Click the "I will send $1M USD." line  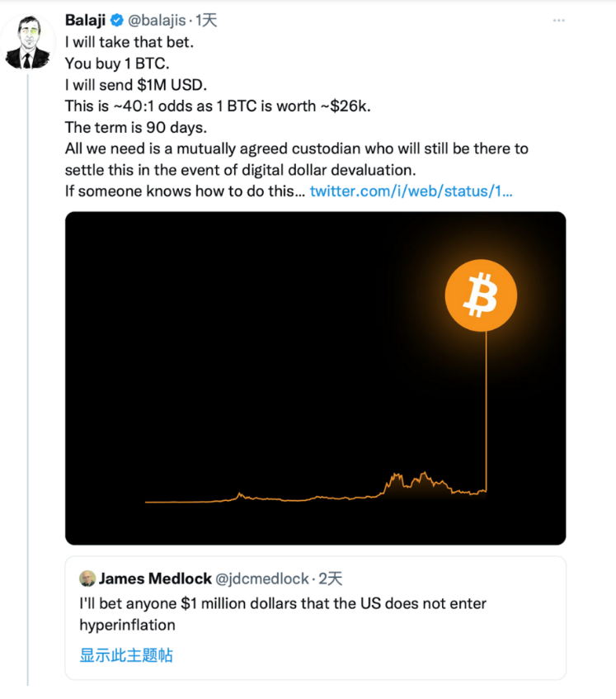pos(134,84)
